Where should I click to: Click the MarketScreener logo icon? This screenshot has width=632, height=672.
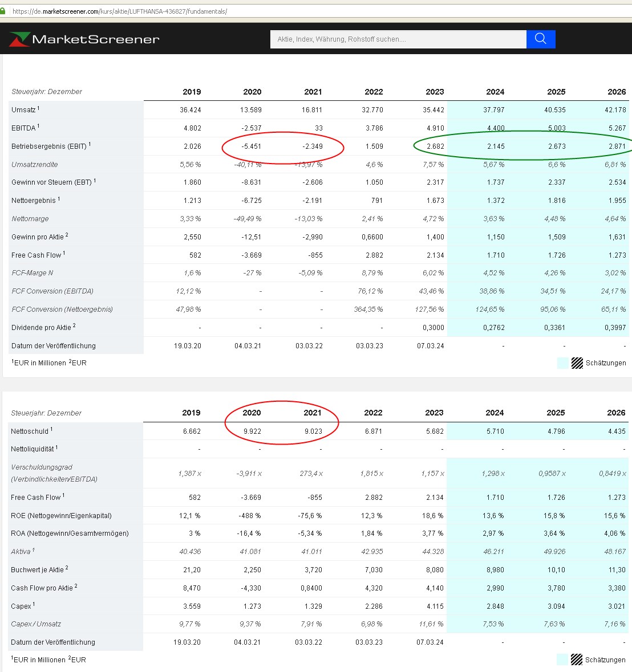[x=20, y=39]
